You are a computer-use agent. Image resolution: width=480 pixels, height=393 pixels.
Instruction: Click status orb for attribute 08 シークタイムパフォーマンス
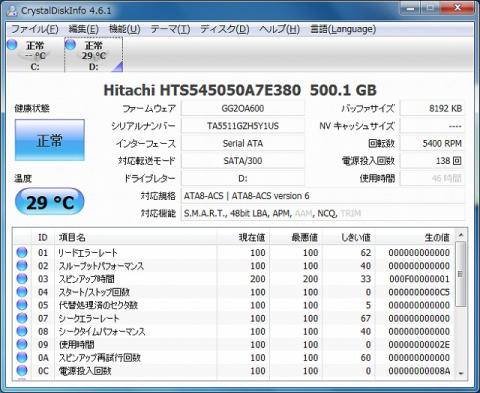22,331
